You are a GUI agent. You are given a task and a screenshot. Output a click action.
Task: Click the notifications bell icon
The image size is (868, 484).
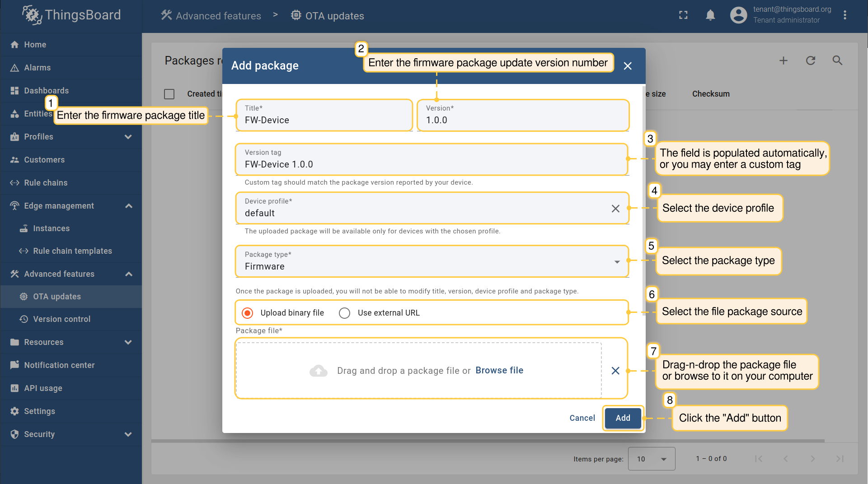(x=710, y=15)
